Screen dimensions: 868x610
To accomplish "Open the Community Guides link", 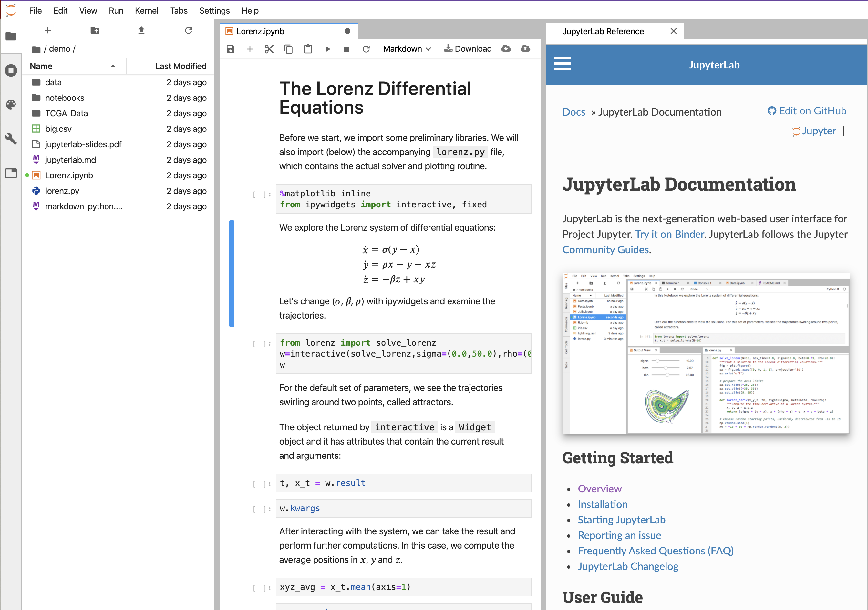I will point(605,250).
